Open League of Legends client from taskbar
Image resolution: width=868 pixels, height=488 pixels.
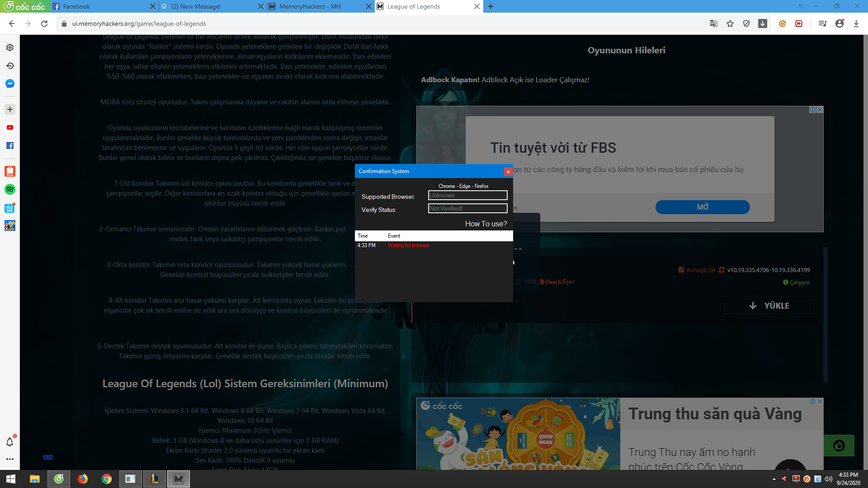[x=155, y=479]
